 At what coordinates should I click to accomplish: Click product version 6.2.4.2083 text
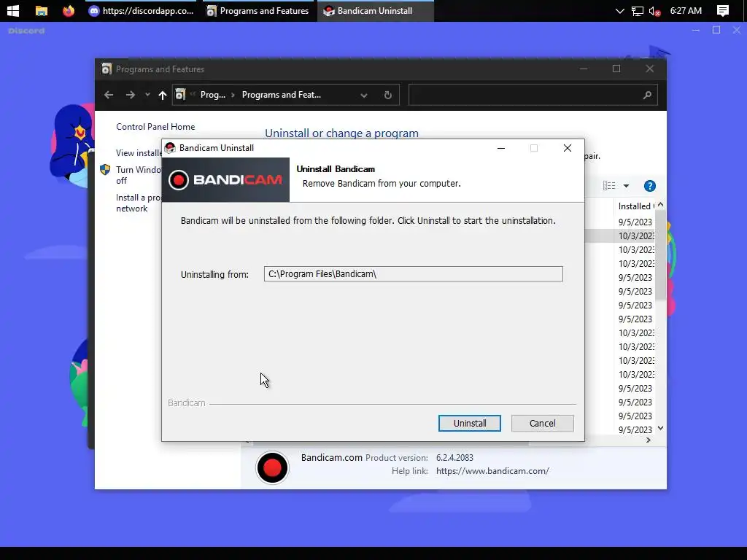pyautogui.click(x=454, y=458)
